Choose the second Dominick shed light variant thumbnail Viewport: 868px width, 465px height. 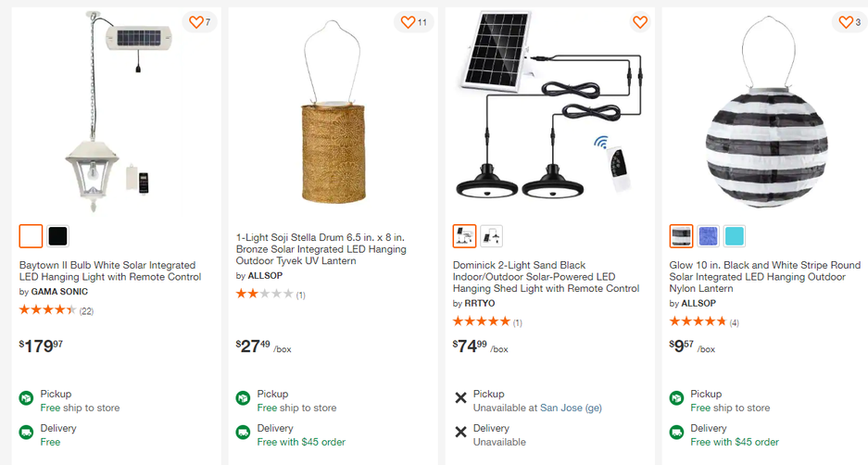click(491, 236)
